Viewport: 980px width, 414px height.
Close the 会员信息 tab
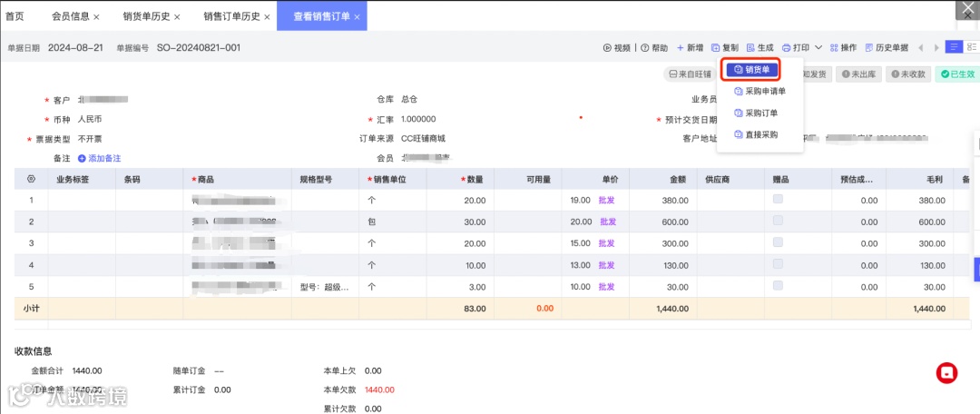click(x=96, y=17)
